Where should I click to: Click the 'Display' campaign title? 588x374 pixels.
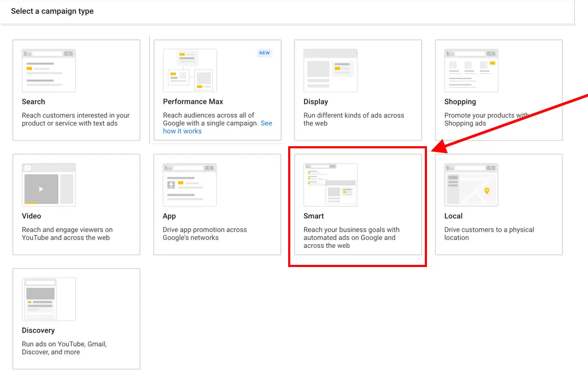316,102
